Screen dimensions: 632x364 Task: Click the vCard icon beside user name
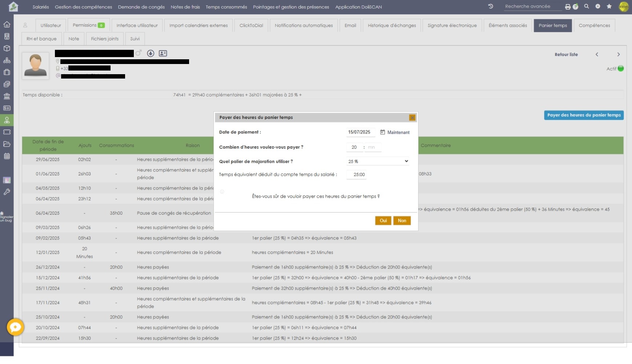click(x=163, y=53)
